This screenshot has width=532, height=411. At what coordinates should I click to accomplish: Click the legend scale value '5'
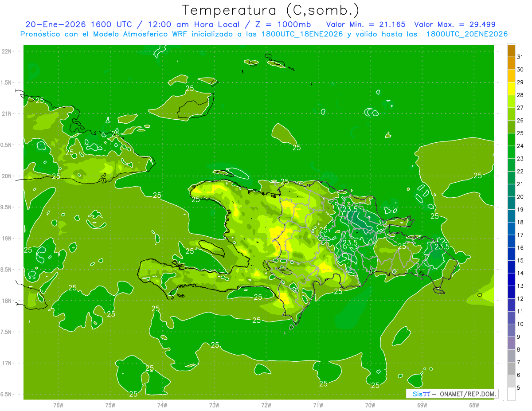pos(519,388)
